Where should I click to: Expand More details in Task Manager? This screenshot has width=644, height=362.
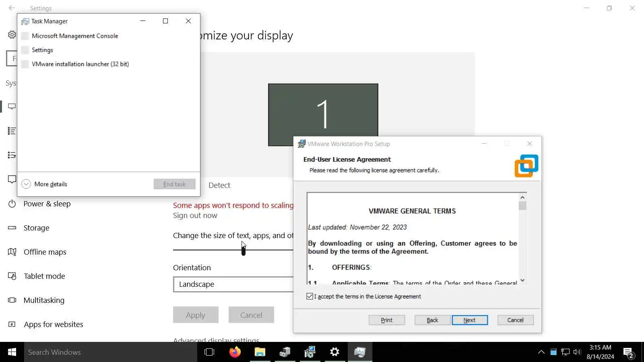coord(44,184)
